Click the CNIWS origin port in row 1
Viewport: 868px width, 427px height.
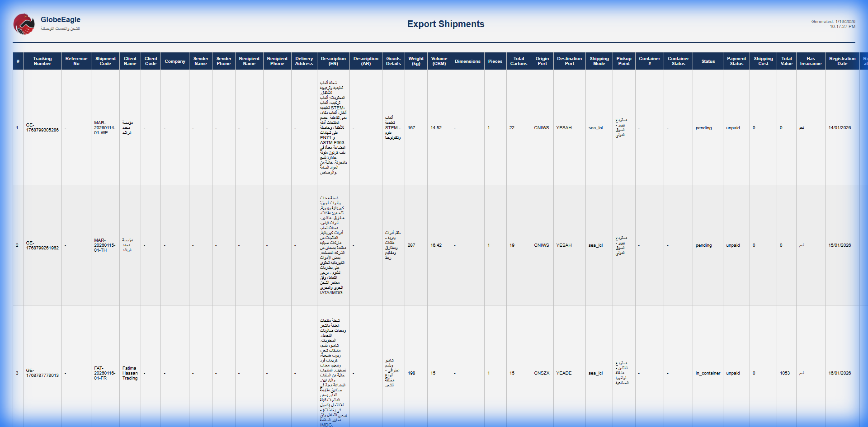[x=542, y=128]
